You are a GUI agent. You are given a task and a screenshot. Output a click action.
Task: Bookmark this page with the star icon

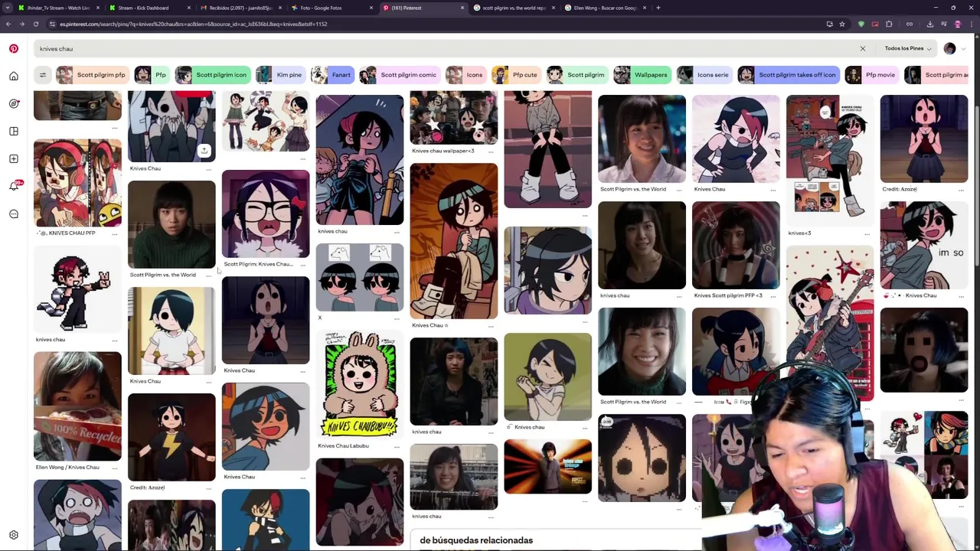[842, 24]
